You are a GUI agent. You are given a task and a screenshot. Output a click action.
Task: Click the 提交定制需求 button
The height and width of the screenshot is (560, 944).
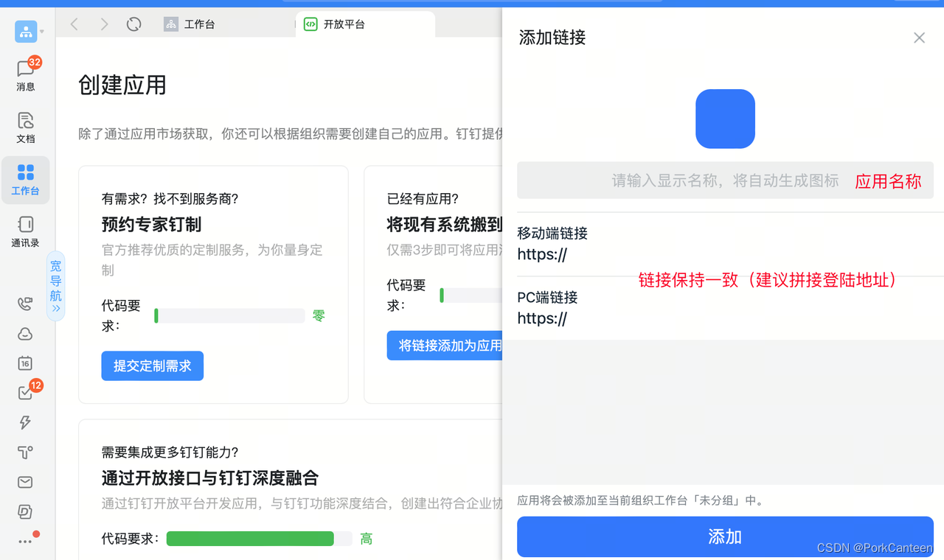pyautogui.click(x=153, y=366)
